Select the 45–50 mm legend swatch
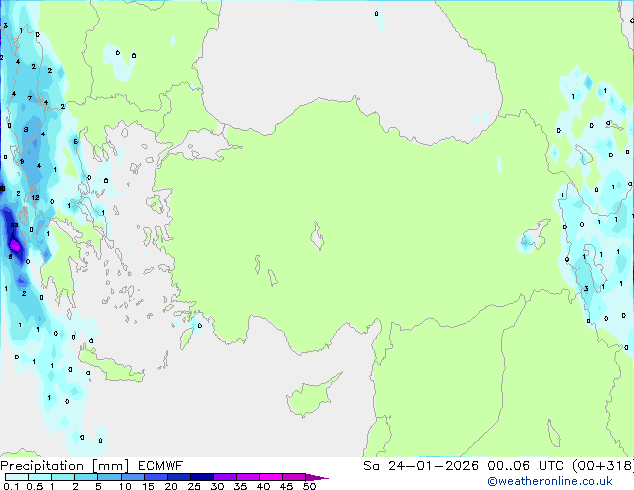 pyautogui.click(x=294, y=477)
